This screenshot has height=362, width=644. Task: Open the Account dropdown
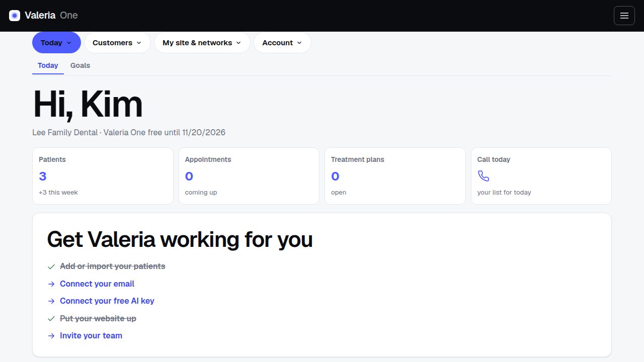click(282, 43)
